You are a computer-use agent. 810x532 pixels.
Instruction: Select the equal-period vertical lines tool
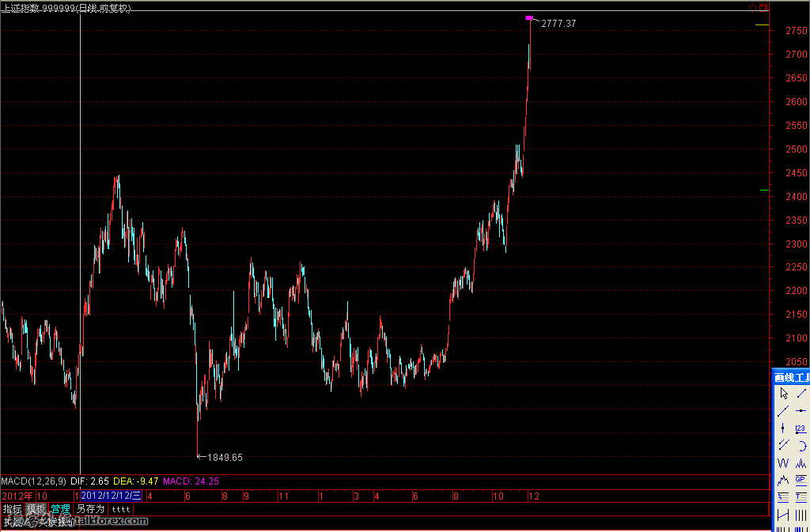pyautogui.click(x=801, y=515)
